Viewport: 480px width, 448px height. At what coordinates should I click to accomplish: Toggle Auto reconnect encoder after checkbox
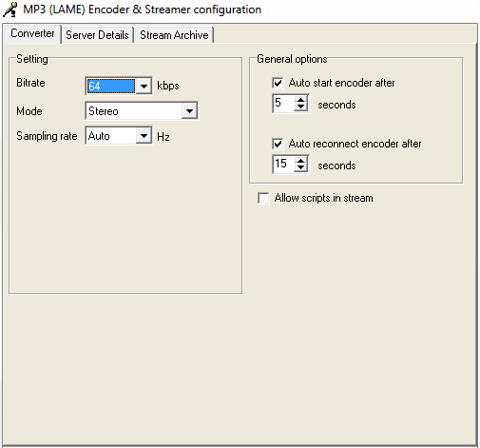click(x=278, y=144)
